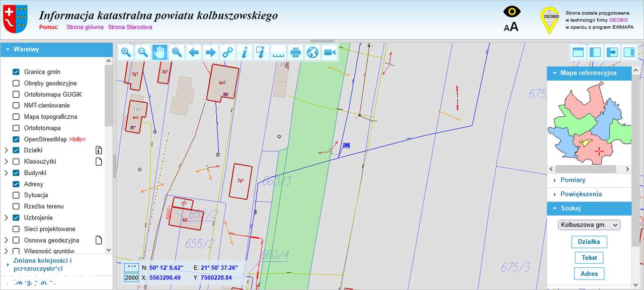Open the Pomoc link

click(48, 27)
